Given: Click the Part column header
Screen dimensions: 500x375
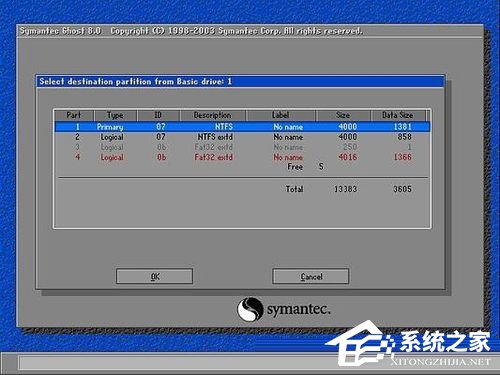Looking at the screenshot, I should tap(74, 115).
